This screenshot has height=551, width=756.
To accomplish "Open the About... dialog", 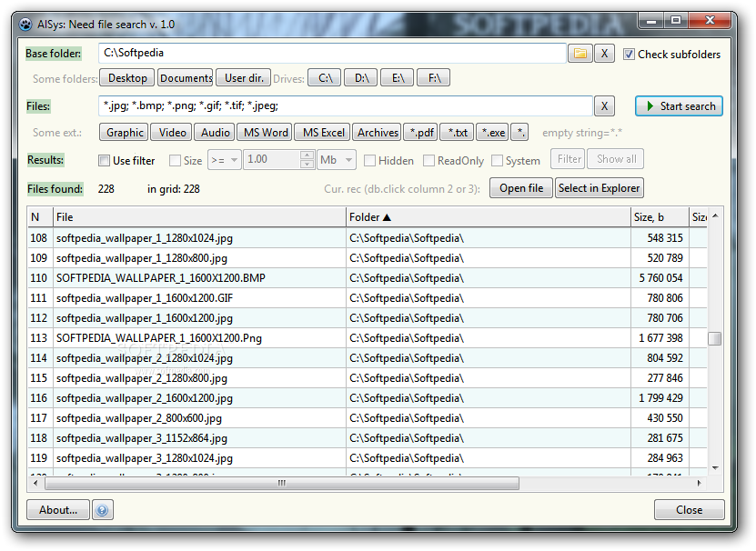I will (x=58, y=509).
